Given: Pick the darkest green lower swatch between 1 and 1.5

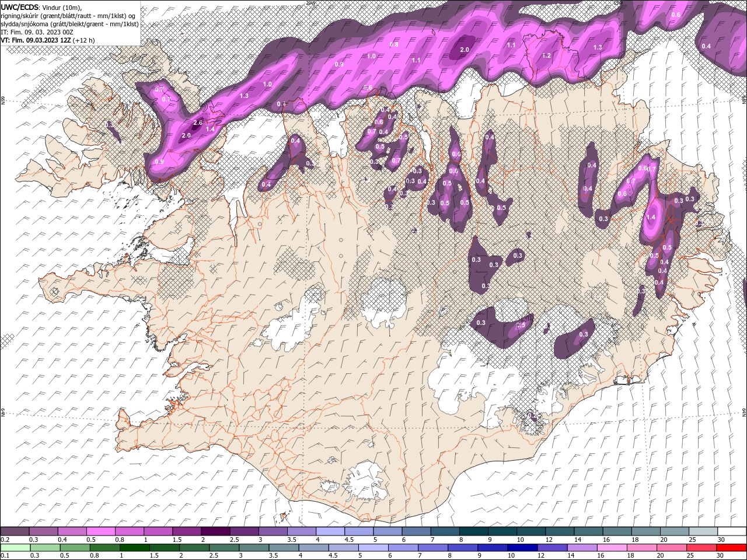Looking at the screenshot, I should pos(135,547).
